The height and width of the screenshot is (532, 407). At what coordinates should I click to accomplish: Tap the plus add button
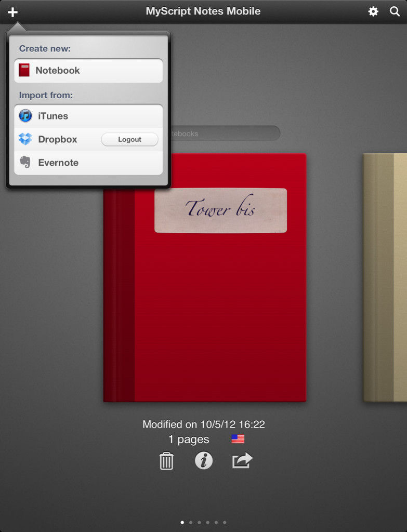[12, 12]
